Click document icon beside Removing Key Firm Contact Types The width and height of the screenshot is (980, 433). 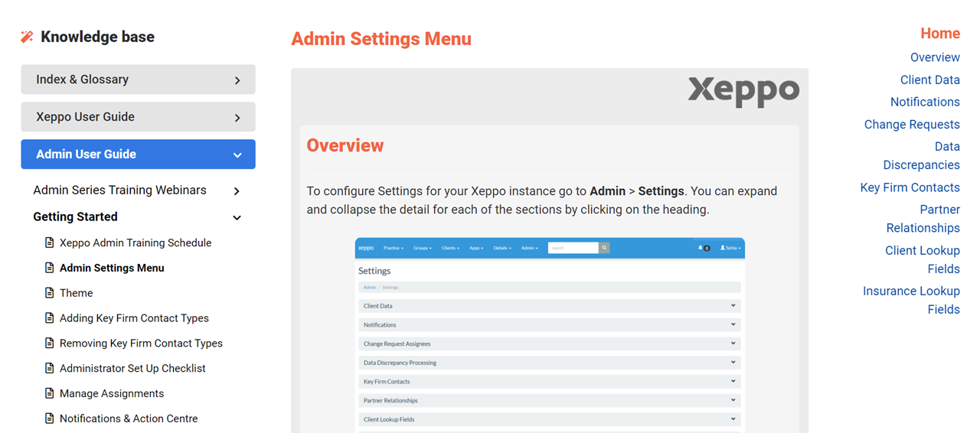[x=50, y=343]
